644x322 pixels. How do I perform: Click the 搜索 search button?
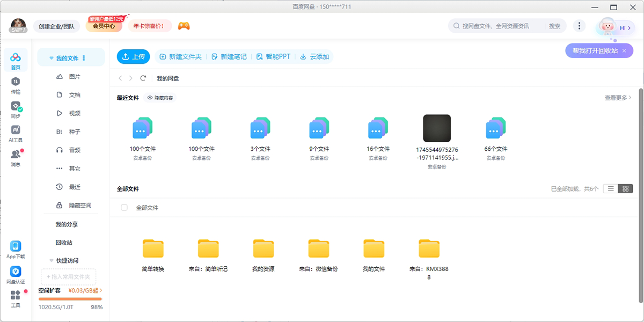[x=554, y=26]
